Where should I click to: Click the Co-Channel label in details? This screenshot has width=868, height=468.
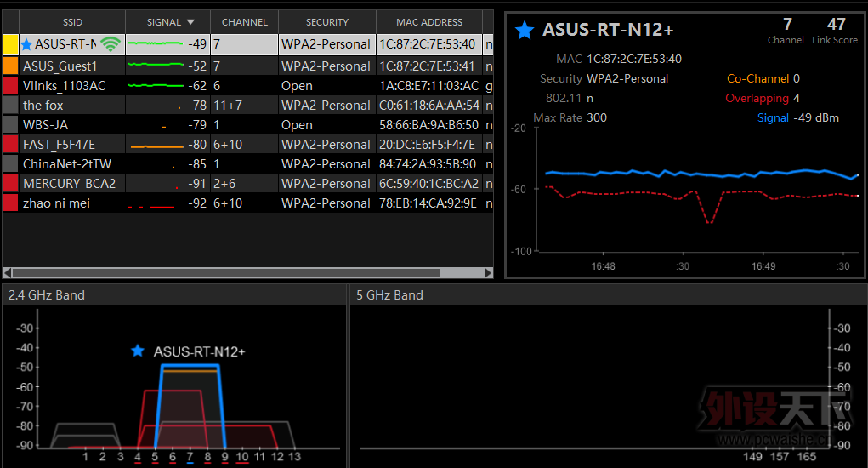757,78
